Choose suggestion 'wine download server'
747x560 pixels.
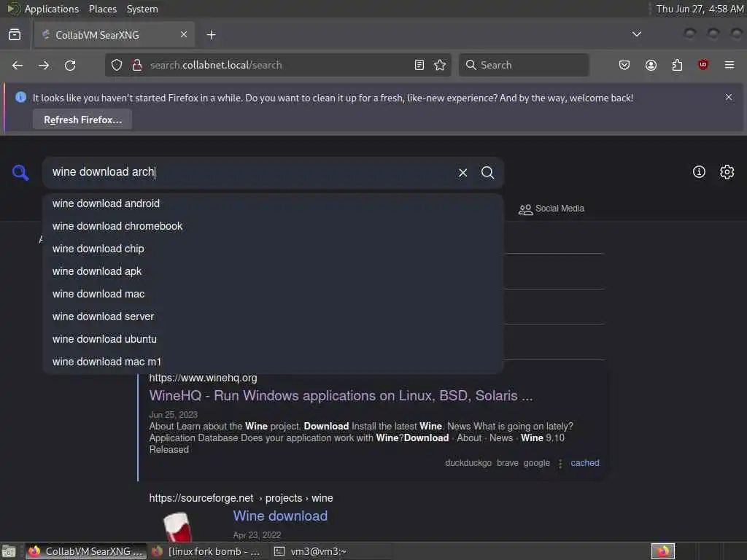tap(273, 316)
